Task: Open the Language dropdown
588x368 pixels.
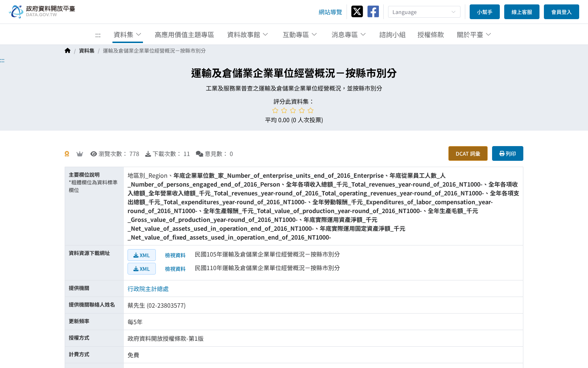Action: click(424, 12)
